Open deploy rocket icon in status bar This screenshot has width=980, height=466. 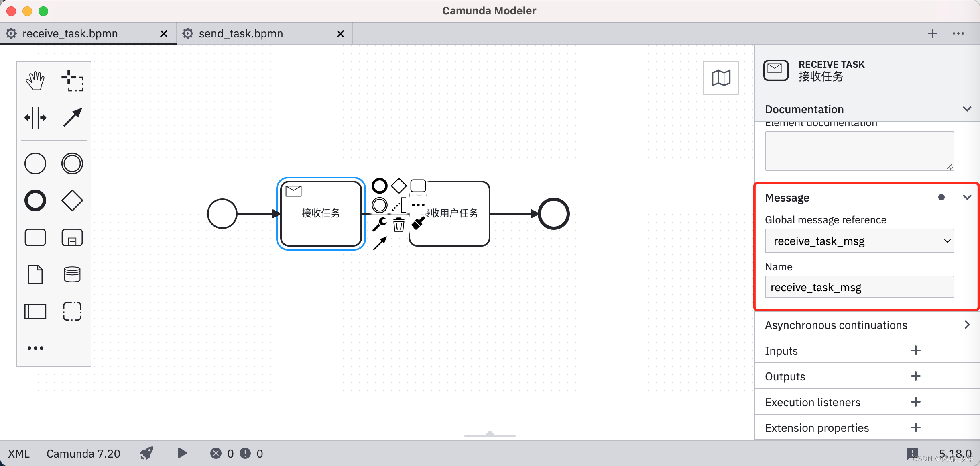[147, 453]
